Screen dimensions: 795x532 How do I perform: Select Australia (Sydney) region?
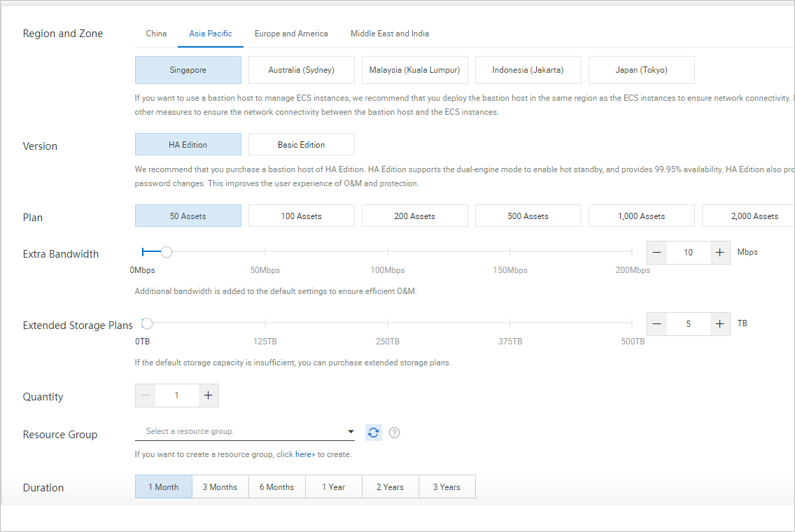pos(301,70)
